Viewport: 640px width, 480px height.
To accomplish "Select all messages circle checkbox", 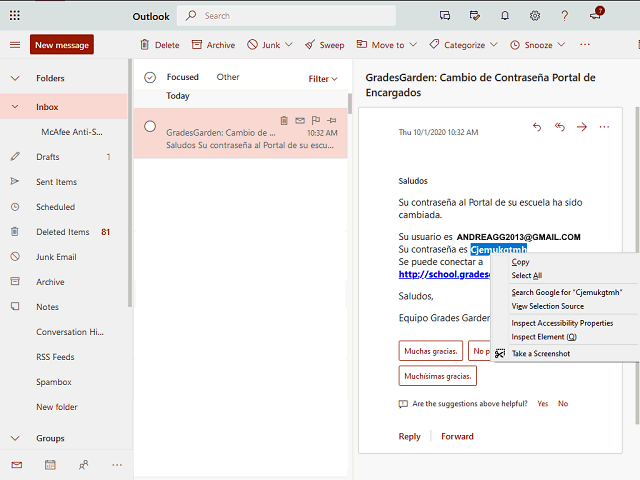I will coord(150,78).
